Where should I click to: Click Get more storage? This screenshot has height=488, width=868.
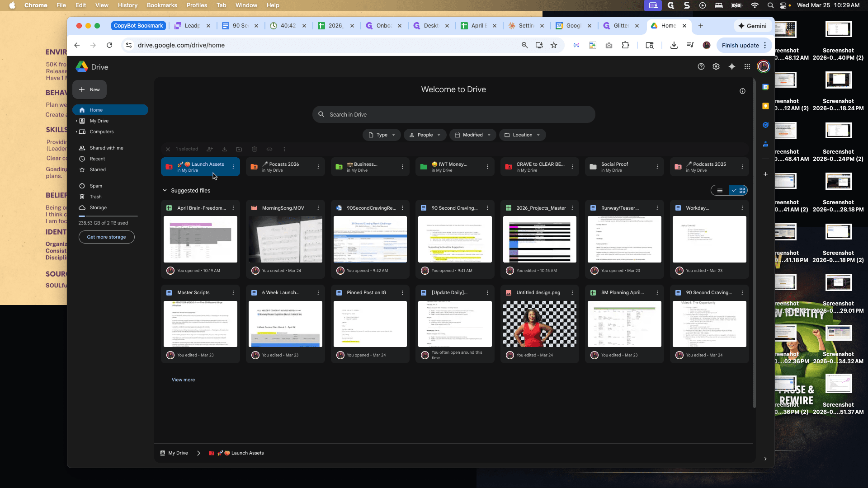[106, 237]
